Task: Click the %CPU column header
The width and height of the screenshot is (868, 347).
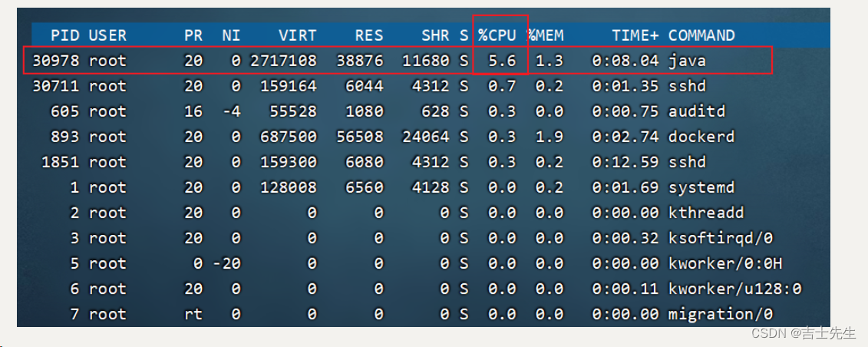Action: 497,36
